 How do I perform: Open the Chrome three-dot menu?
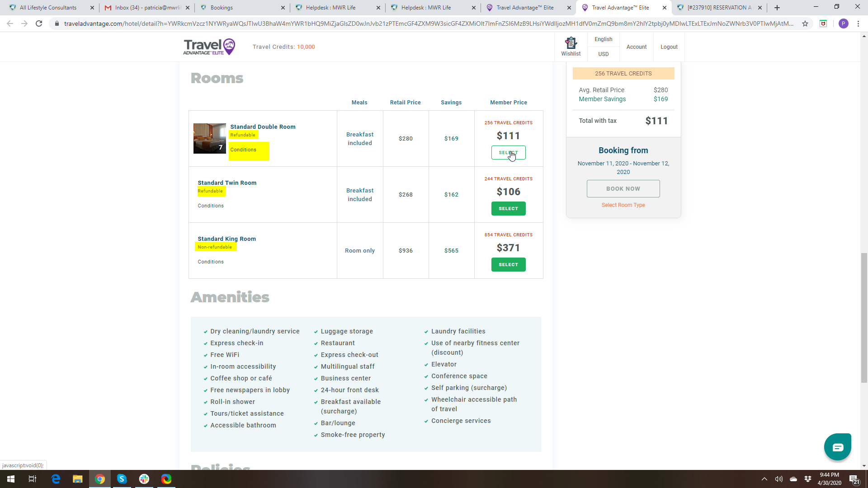click(858, 23)
